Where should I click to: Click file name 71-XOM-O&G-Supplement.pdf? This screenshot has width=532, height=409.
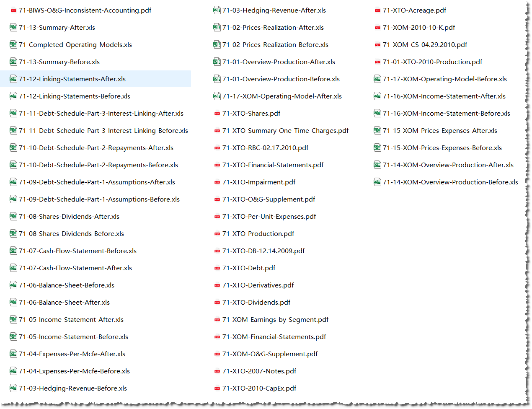point(270,354)
